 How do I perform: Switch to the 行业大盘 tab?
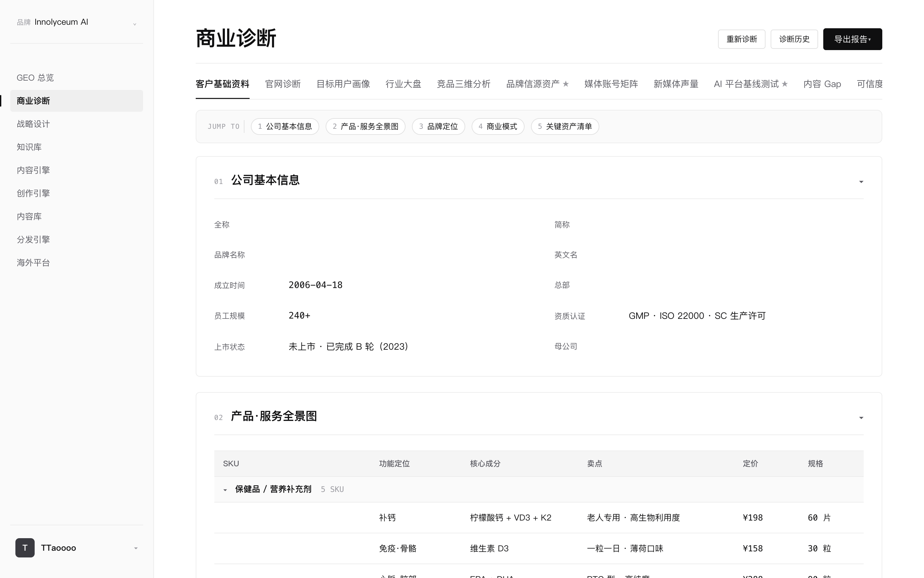pos(403,84)
